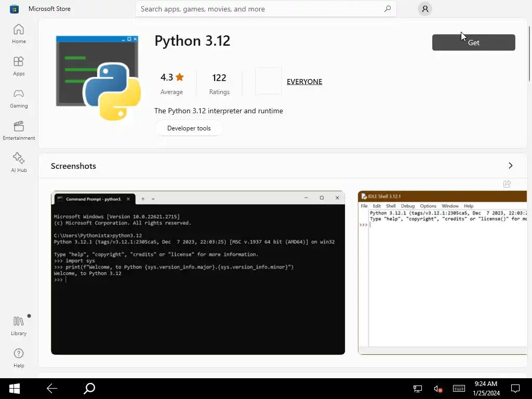Open the AI Hub section
Image resolution: width=532 pixels, height=399 pixels.
point(19,163)
